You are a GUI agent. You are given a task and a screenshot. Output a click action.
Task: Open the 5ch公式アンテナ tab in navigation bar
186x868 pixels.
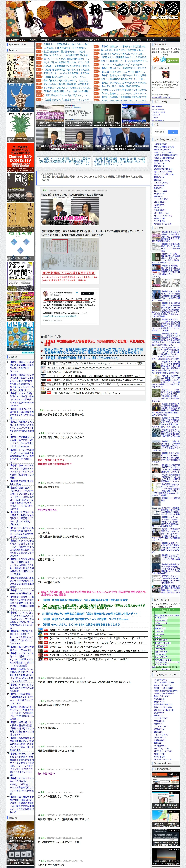coord(17,40)
